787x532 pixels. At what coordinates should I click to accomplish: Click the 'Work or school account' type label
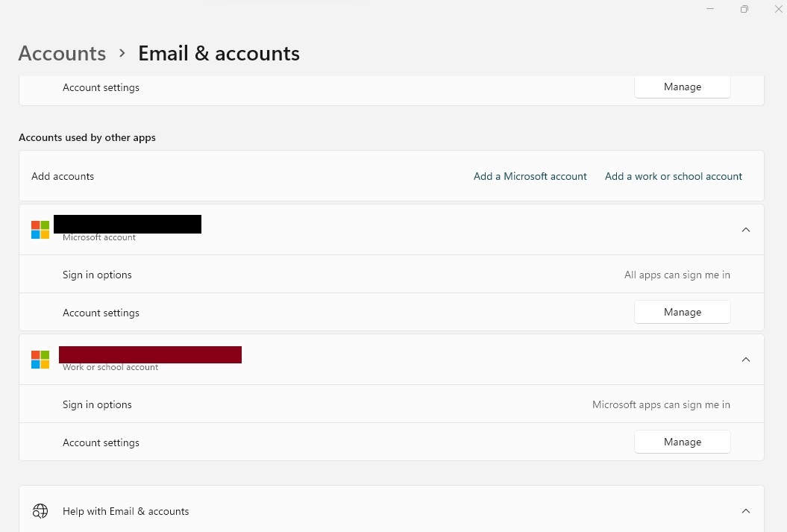point(110,367)
